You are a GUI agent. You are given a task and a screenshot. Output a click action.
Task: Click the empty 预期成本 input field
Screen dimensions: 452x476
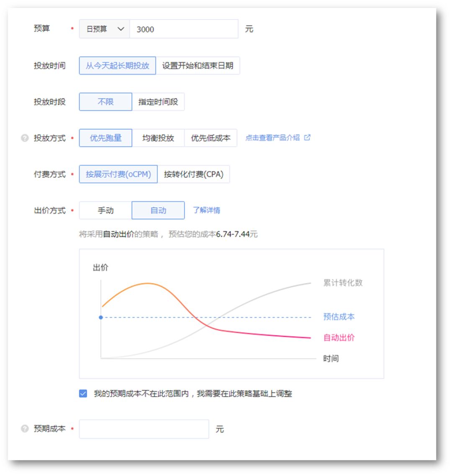point(144,427)
